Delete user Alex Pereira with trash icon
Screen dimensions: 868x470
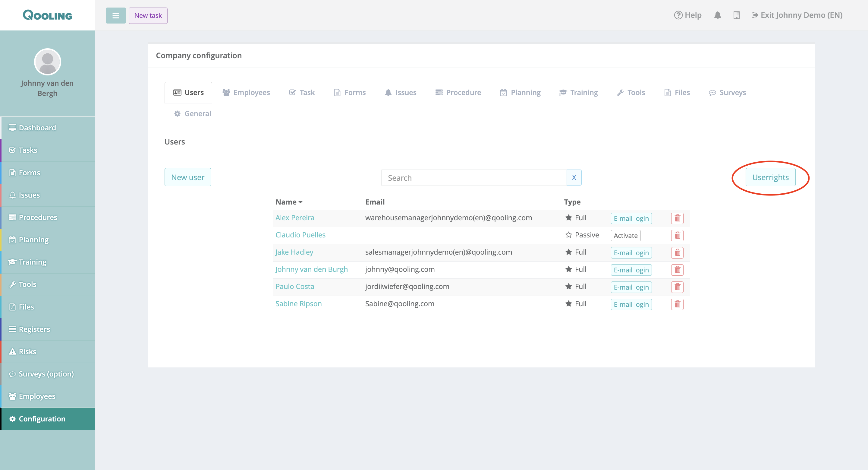coord(677,218)
